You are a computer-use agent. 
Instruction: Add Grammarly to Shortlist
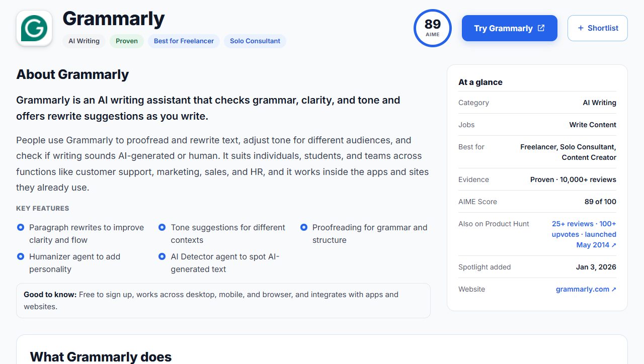click(x=598, y=28)
